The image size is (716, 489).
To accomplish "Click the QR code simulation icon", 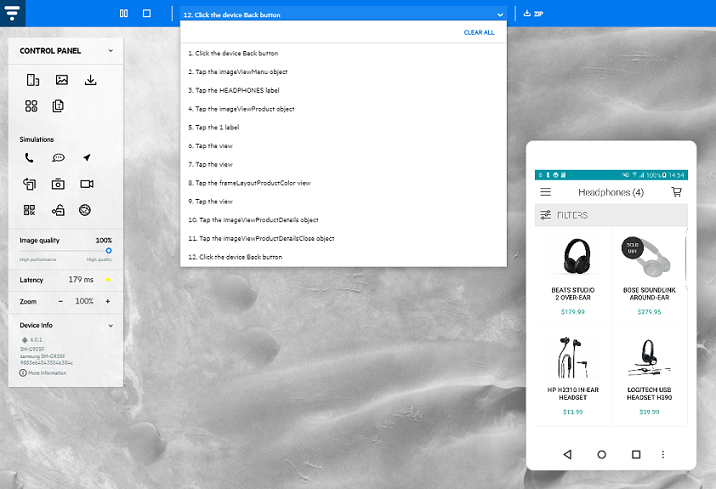I will 30,210.
